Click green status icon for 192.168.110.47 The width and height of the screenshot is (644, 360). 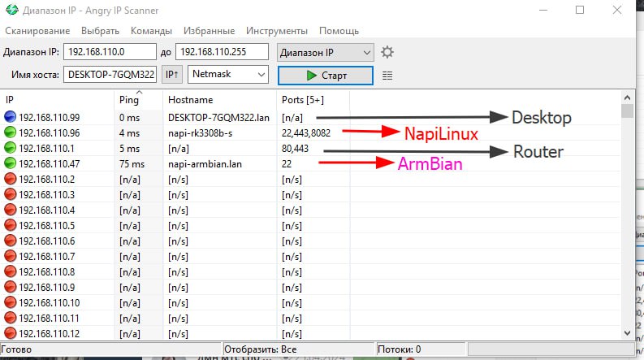(x=11, y=163)
